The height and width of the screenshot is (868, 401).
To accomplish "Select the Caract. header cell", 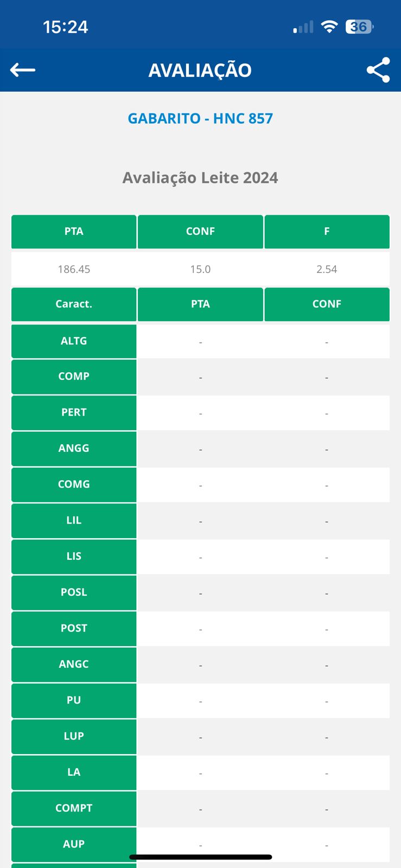I will click(x=74, y=304).
